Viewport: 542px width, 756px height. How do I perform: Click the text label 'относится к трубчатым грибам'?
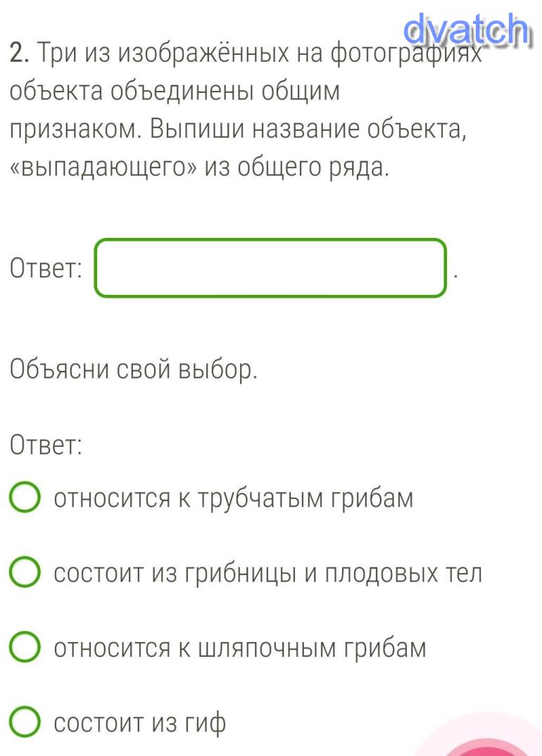pos(234,498)
